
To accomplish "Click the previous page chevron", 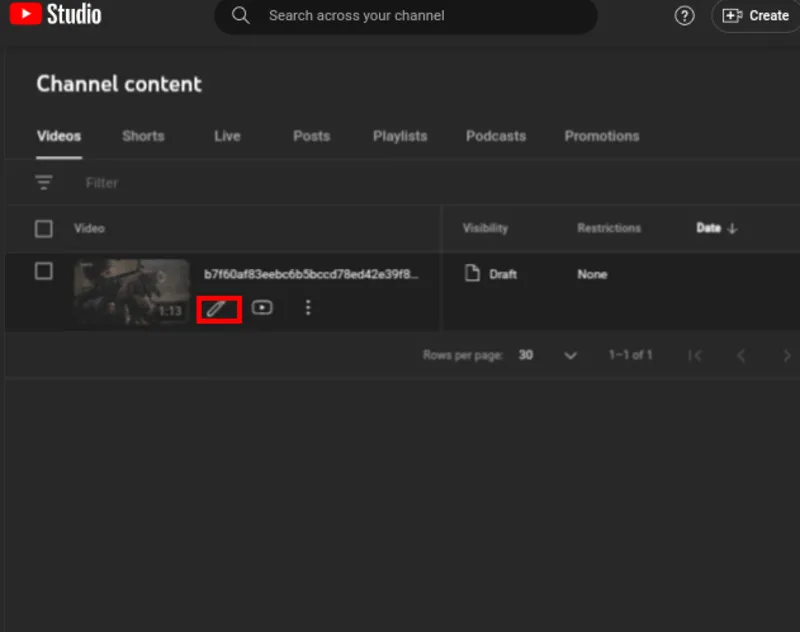I will (x=741, y=356).
